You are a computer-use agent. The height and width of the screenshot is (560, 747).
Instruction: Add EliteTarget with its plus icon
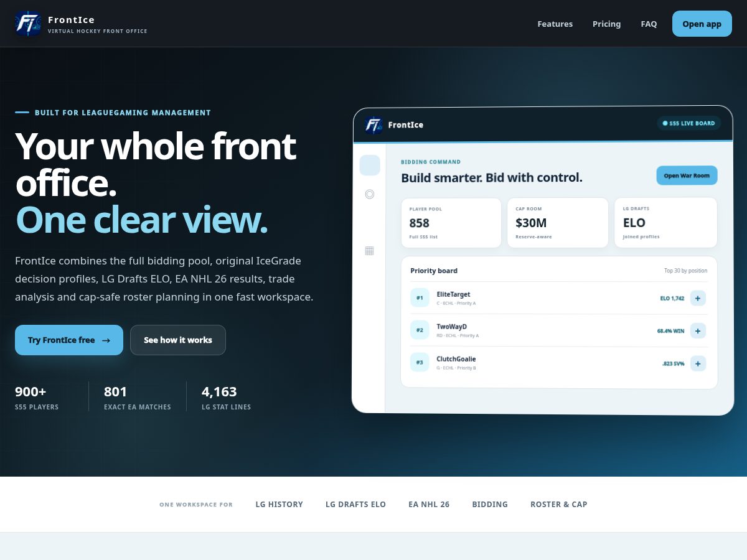698,299
